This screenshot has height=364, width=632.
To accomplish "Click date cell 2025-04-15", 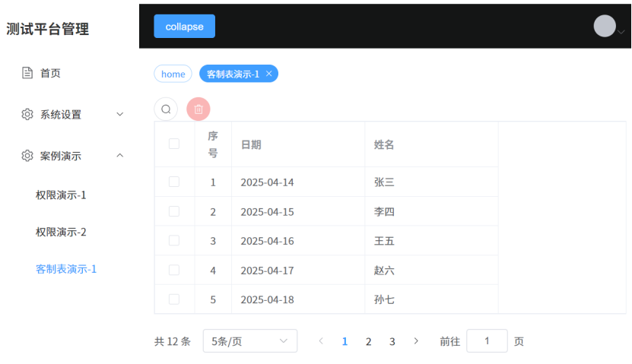I will pyautogui.click(x=267, y=212).
